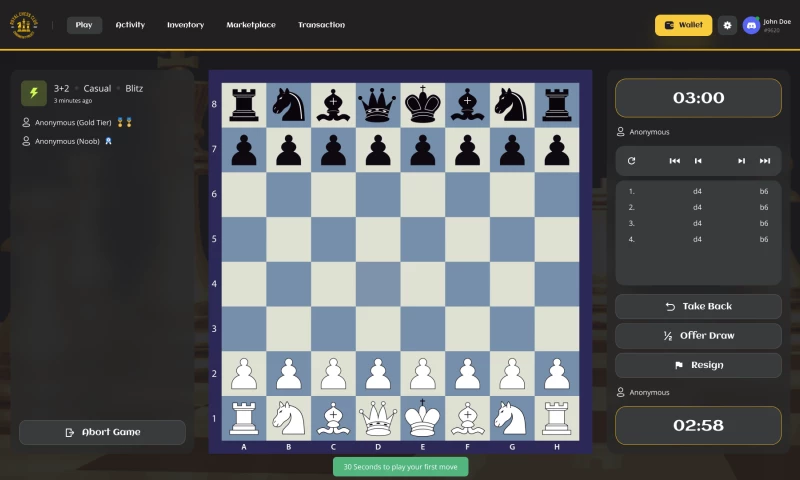This screenshot has width=800, height=480.
Task: View the Transaction tab
Action: point(321,25)
